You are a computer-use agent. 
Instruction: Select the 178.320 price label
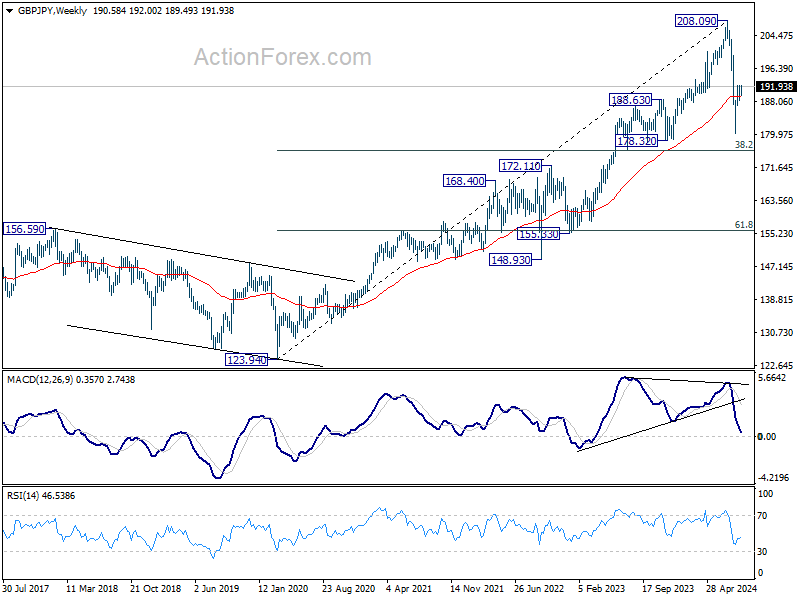click(637, 141)
